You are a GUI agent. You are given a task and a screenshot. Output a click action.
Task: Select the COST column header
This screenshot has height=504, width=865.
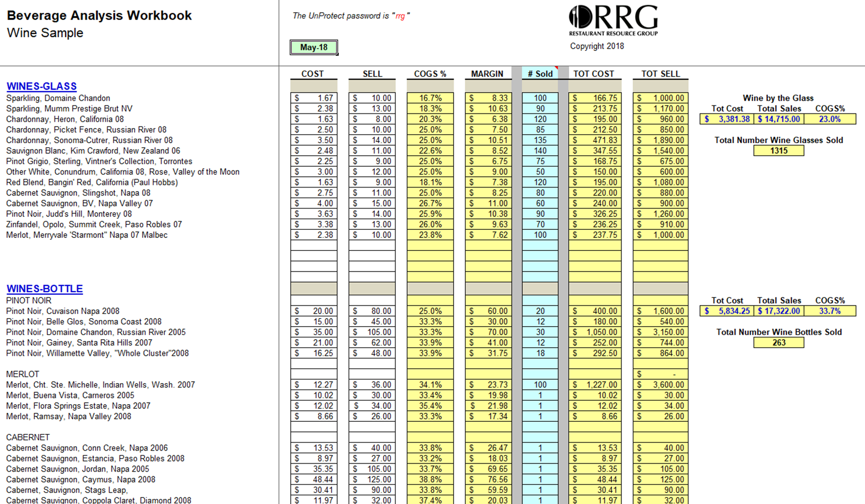point(314,74)
